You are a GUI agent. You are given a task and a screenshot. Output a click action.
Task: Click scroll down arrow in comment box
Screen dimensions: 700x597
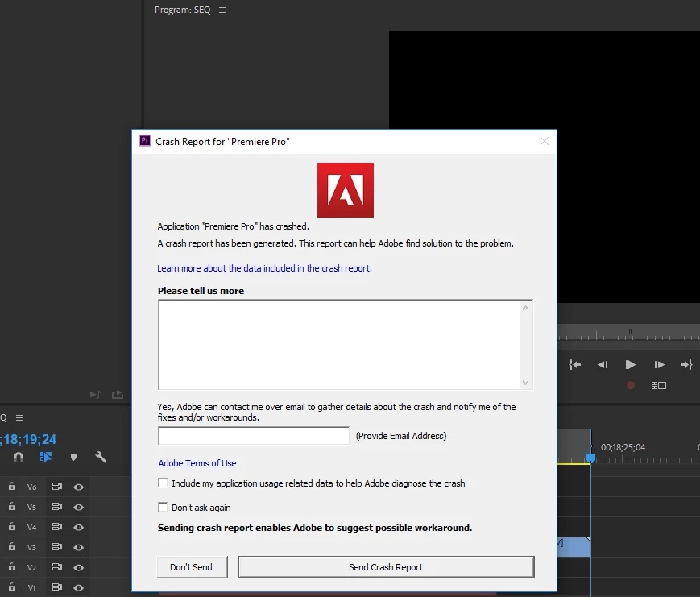(x=525, y=382)
